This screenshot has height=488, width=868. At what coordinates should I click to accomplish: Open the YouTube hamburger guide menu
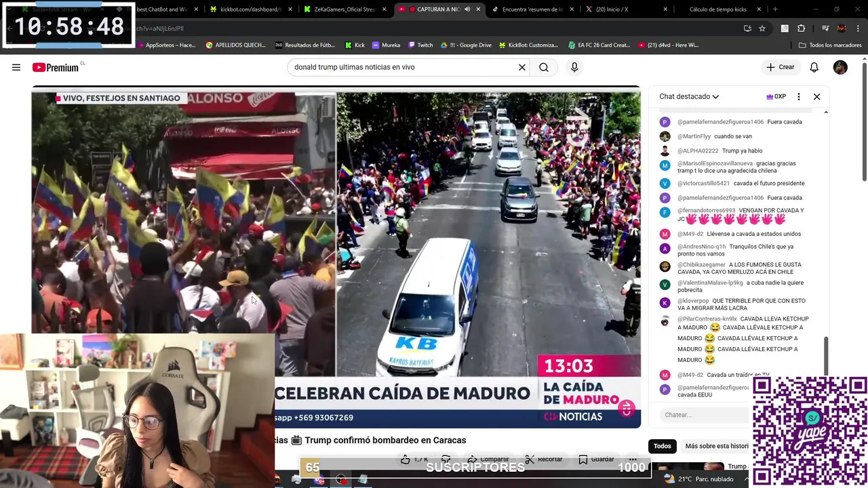16,67
